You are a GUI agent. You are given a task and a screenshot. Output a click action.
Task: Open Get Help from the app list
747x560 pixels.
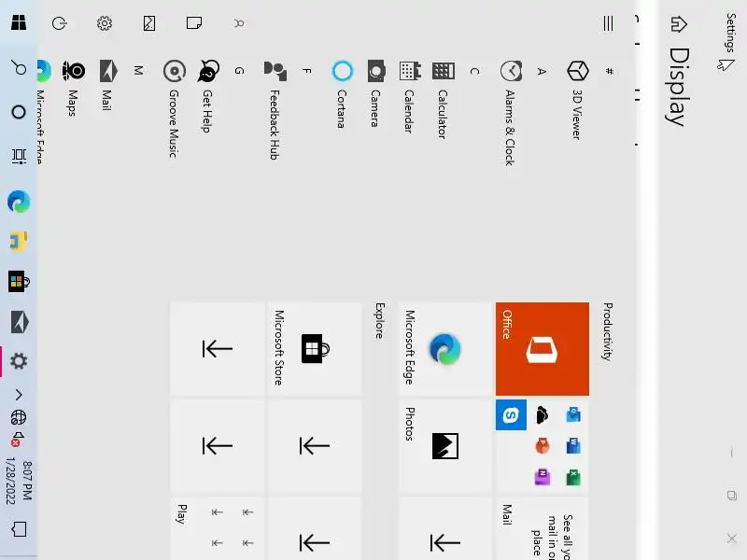click(208, 96)
